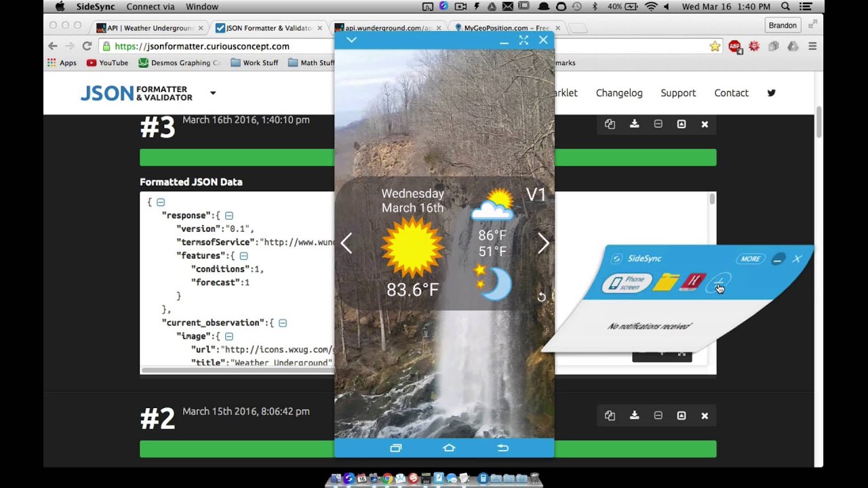868x488 pixels.
Task: Collapse the "image" JSON node
Action: tap(229, 336)
